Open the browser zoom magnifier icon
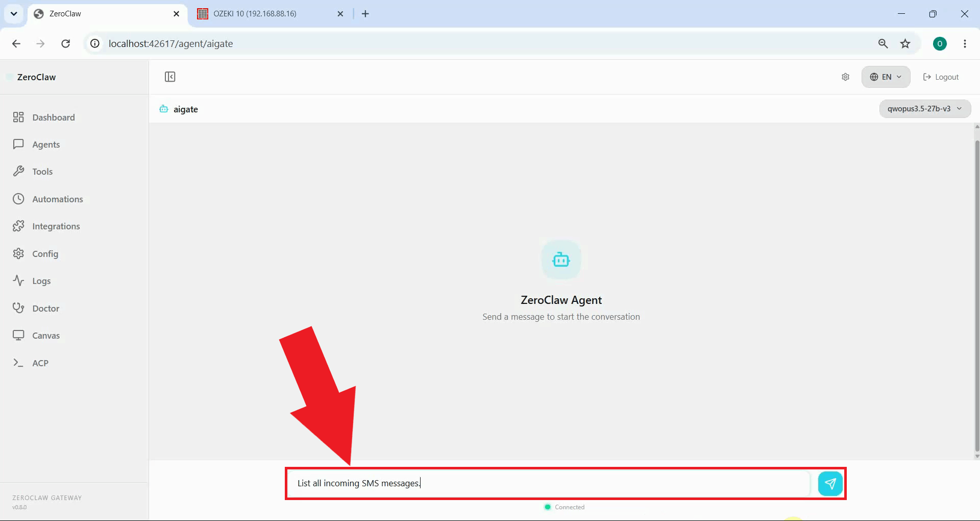The width and height of the screenshot is (980, 521). click(x=883, y=43)
